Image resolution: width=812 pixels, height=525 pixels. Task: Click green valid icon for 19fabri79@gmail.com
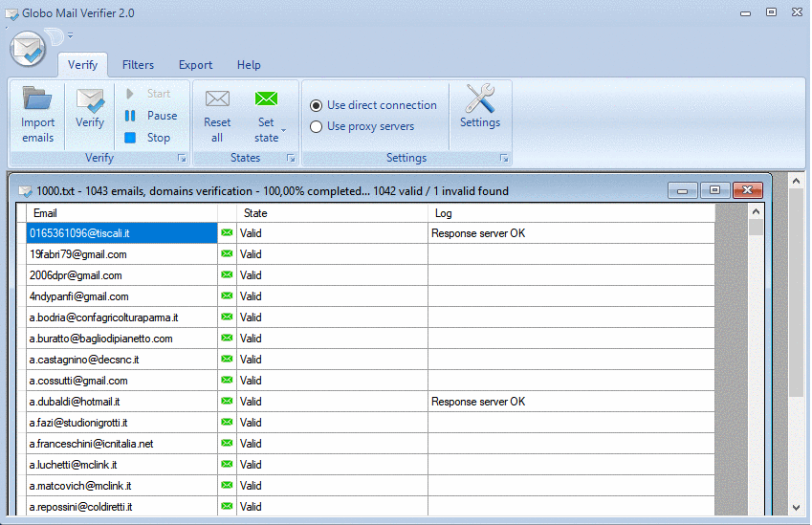pyautogui.click(x=227, y=253)
